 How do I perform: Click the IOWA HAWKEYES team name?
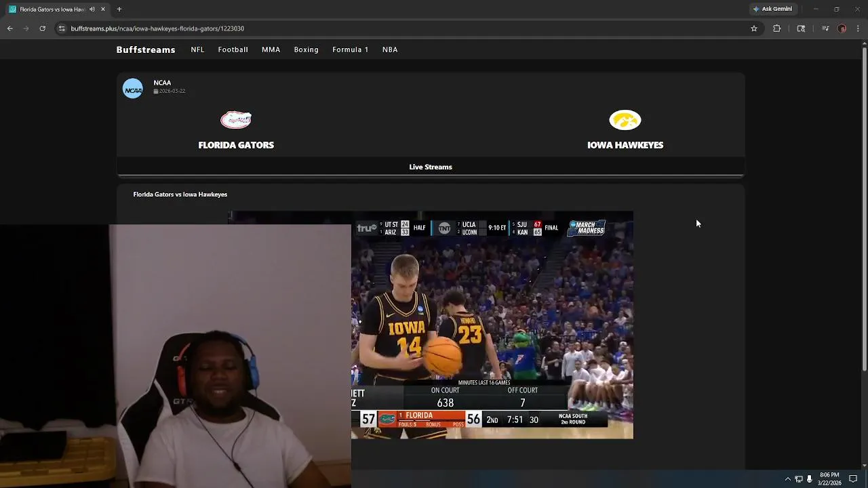tap(625, 145)
